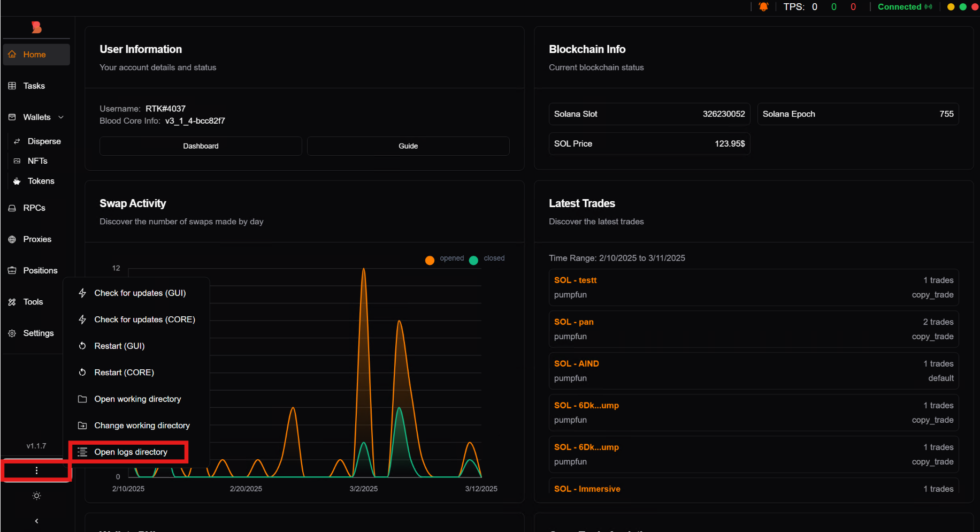Toggle the light/dark theme sun icon
This screenshot has height=532, width=980.
point(36,496)
